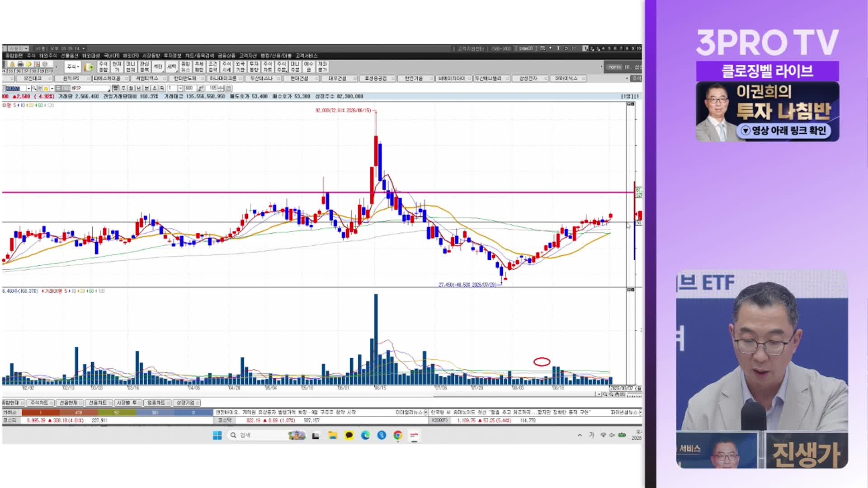The image size is (868, 488).
Task: Select the yearly (년) chart period toggle
Action: 138,89
